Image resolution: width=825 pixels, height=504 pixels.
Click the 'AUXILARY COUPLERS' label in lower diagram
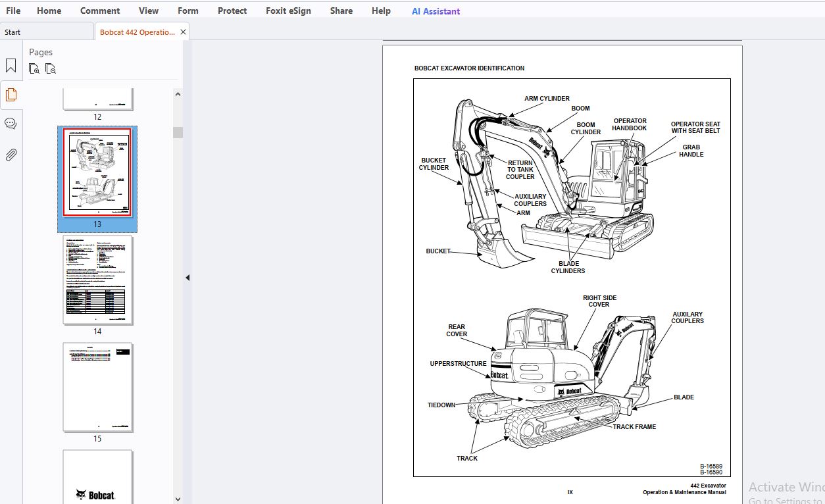tap(687, 318)
